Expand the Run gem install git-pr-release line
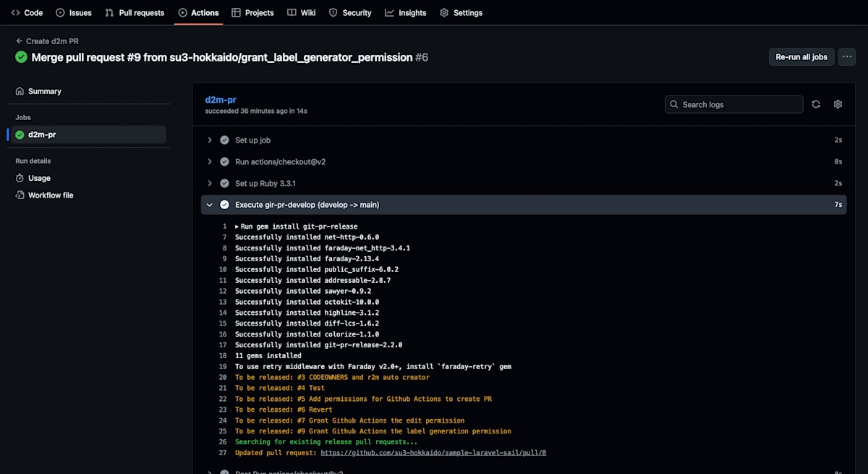 (296, 227)
